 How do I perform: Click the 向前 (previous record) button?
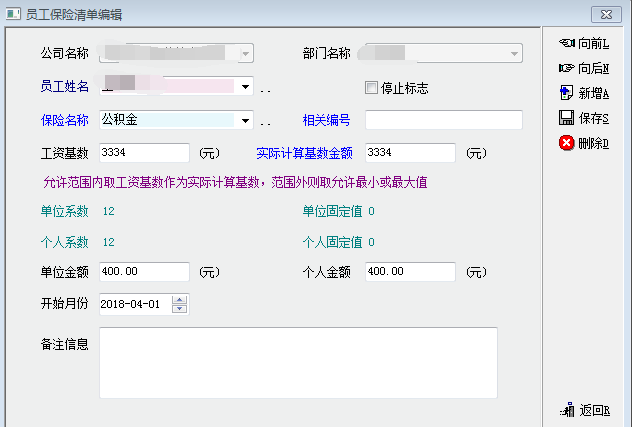pyautogui.click(x=584, y=43)
